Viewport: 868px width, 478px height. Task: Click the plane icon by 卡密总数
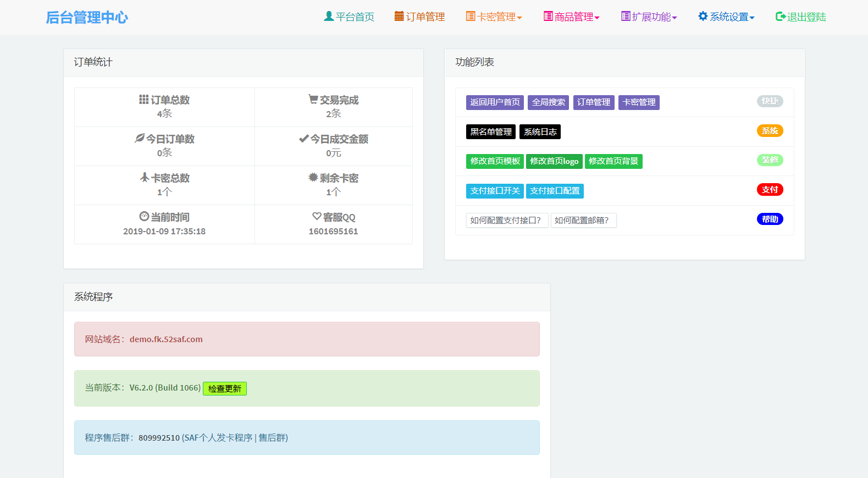point(145,177)
